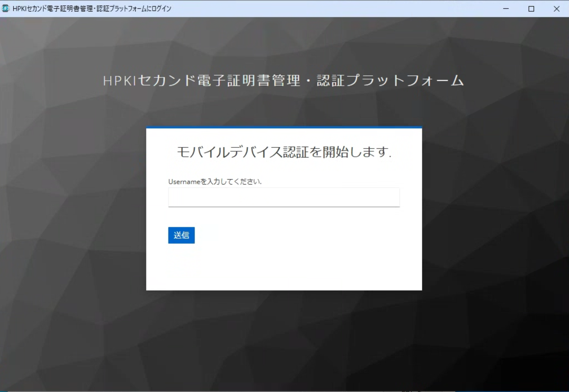Maximize the HPKI login window

click(x=531, y=8)
